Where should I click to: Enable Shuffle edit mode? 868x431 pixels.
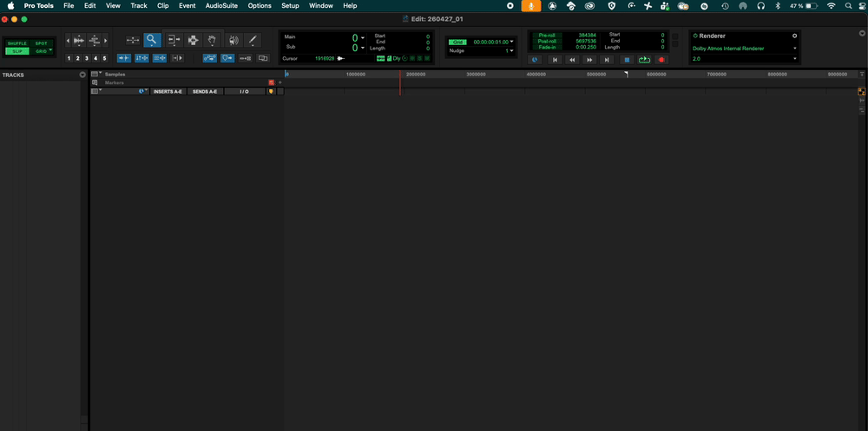16,43
